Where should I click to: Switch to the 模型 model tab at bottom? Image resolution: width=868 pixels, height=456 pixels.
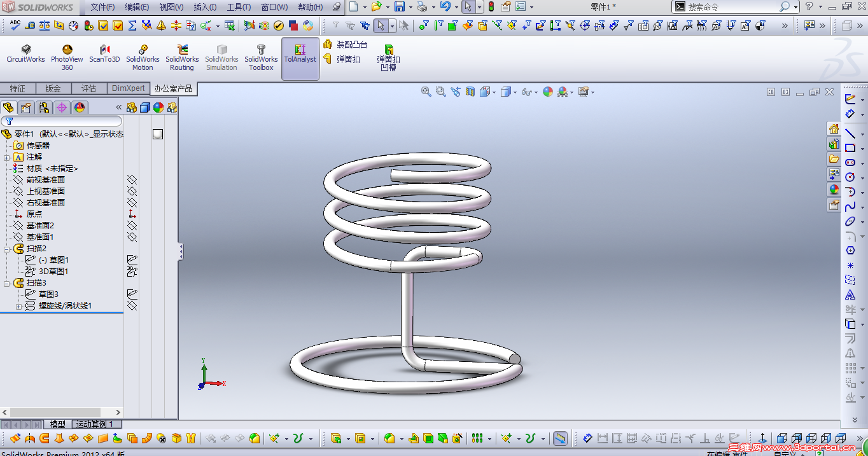pos(57,424)
